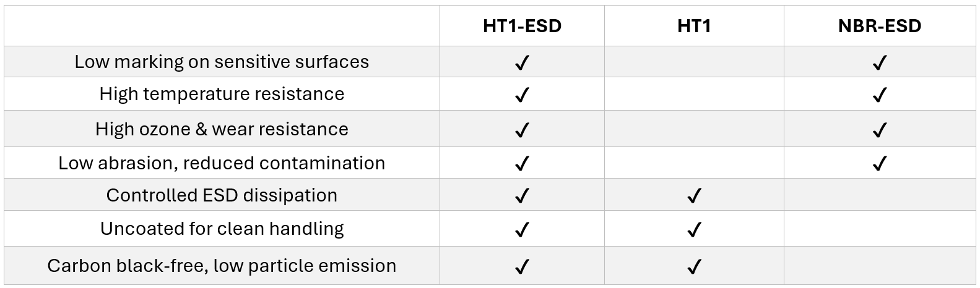The image size is (980, 288).
Task: Click HT1-ESD checkmark for Controlled ESD dissipation
Action: [x=522, y=196]
